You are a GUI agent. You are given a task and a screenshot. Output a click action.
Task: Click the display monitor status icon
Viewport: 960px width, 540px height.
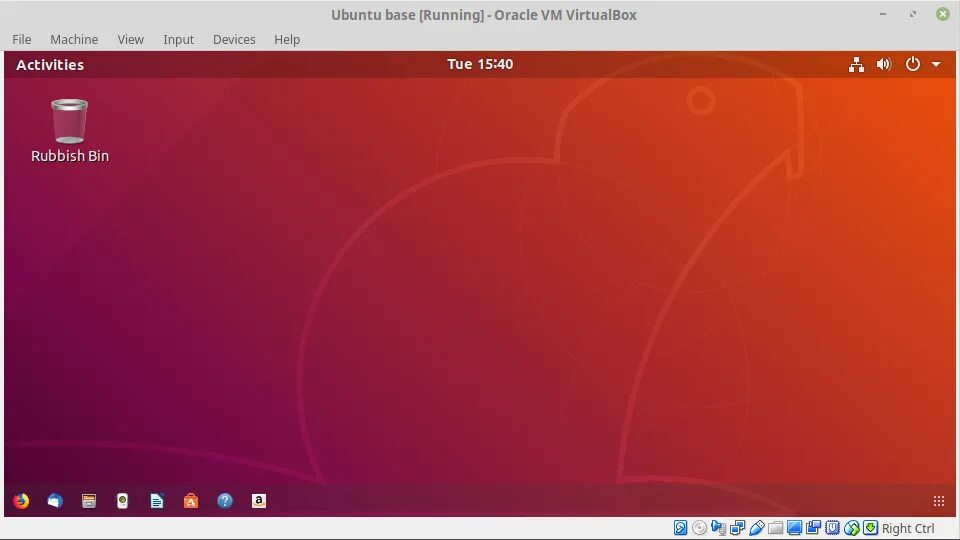795,528
